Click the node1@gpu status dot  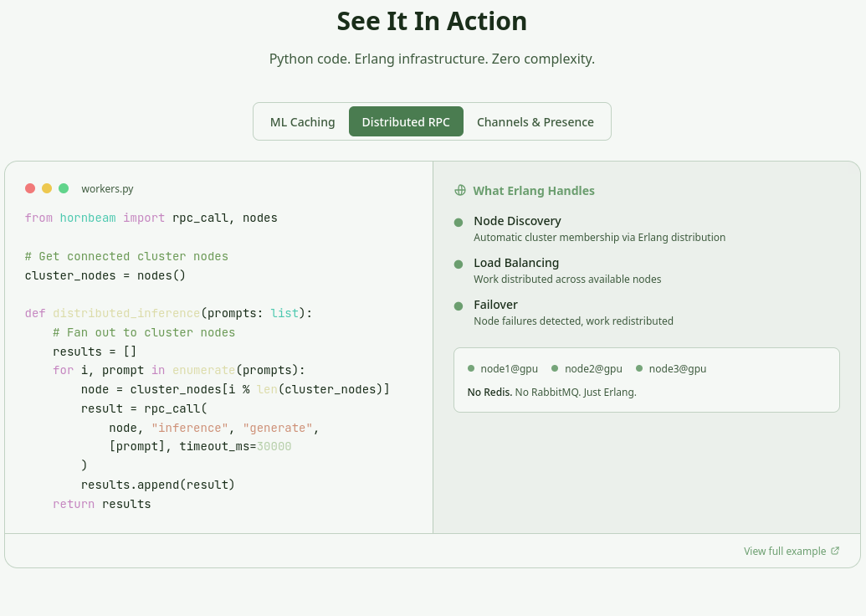click(471, 367)
